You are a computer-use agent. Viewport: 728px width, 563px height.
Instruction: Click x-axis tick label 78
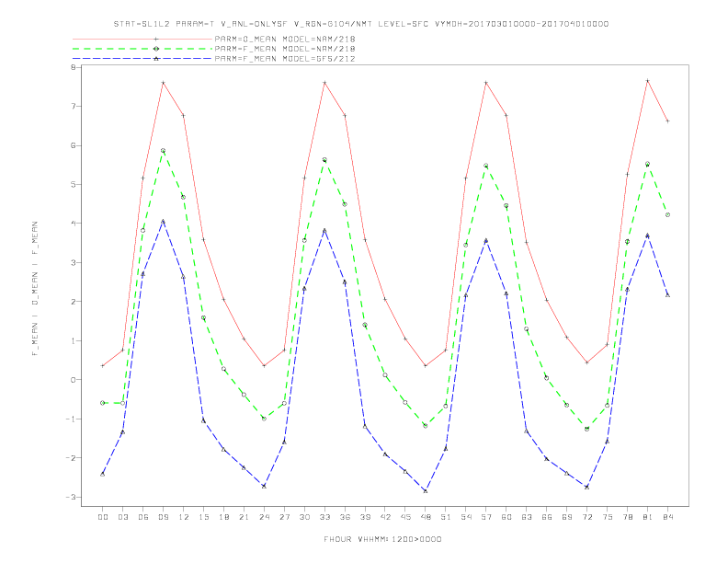(628, 517)
